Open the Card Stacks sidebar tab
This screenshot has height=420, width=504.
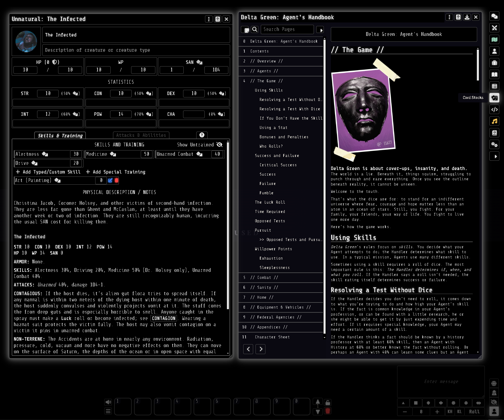coord(494,98)
